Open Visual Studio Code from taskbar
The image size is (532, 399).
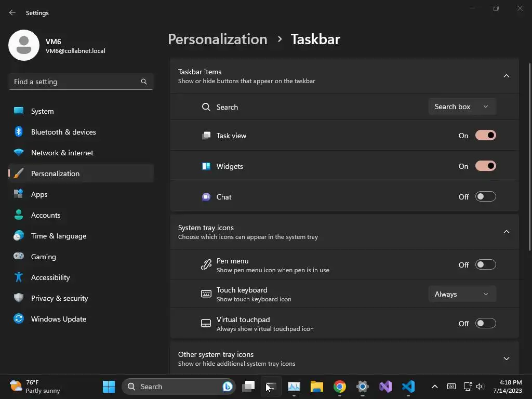tap(408, 387)
